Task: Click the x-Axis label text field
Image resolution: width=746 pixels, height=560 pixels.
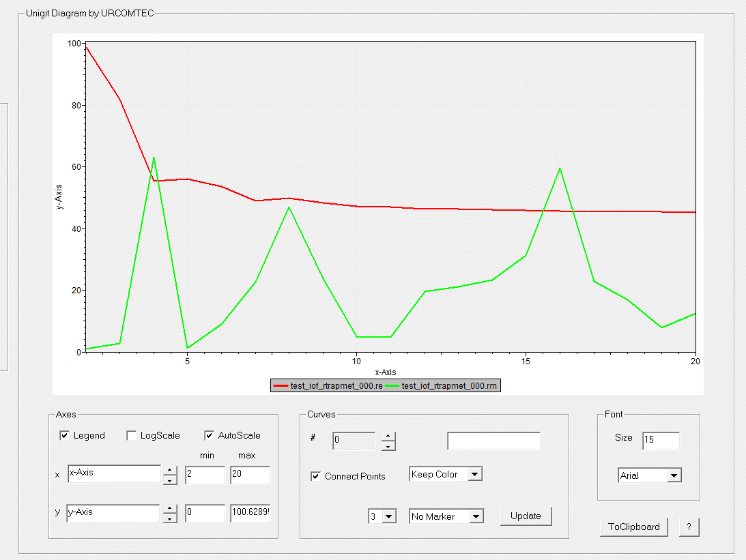Action: (x=113, y=474)
